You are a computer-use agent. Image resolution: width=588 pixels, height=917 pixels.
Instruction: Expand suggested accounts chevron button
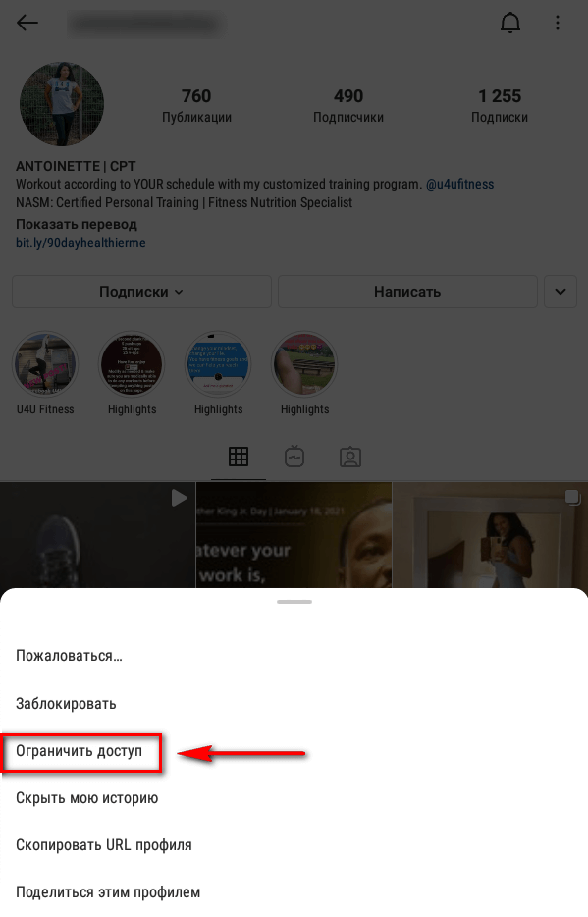point(560,292)
